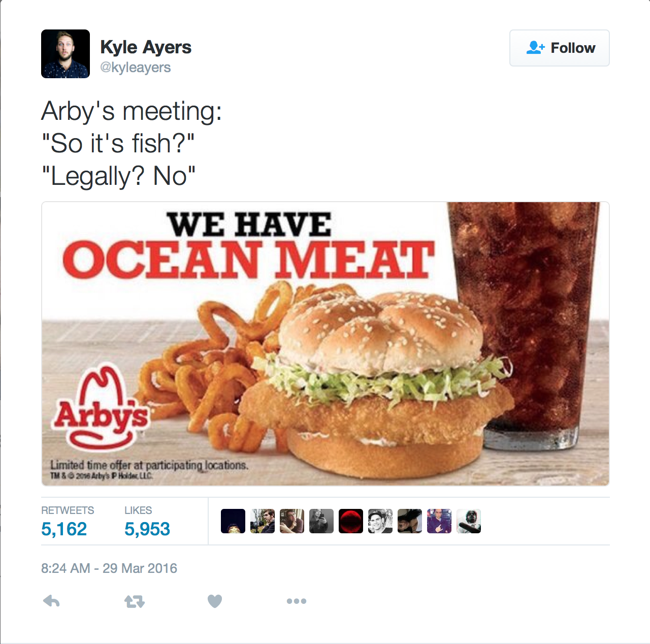This screenshot has width=650, height=644.
Task: Open the last avatar in likers row
Action: (469, 521)
